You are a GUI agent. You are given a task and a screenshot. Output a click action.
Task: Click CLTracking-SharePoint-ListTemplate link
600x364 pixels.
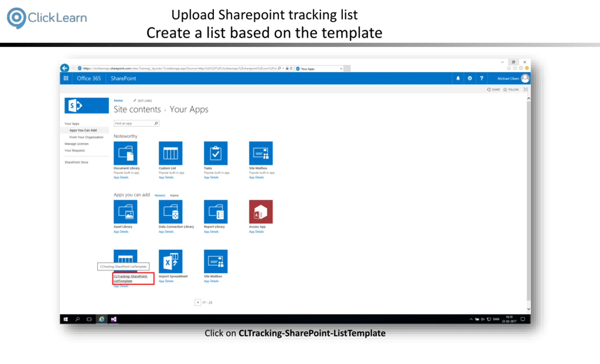click(131, 278)
